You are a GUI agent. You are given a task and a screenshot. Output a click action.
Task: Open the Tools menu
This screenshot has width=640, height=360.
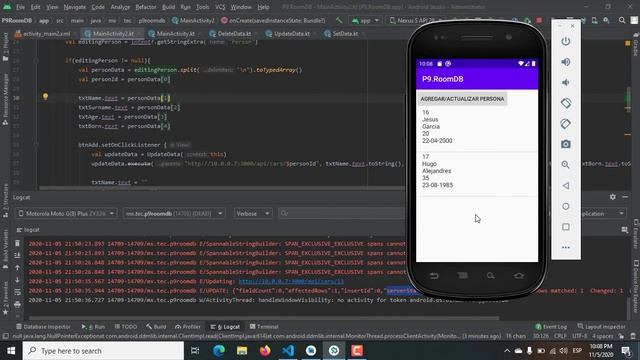coord(202,7)
